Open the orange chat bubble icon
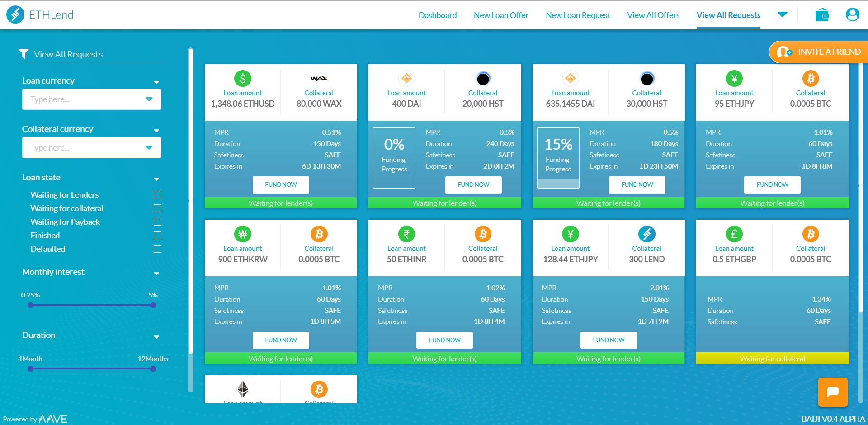This screenshot has height=425, width=868. (833, 392)
